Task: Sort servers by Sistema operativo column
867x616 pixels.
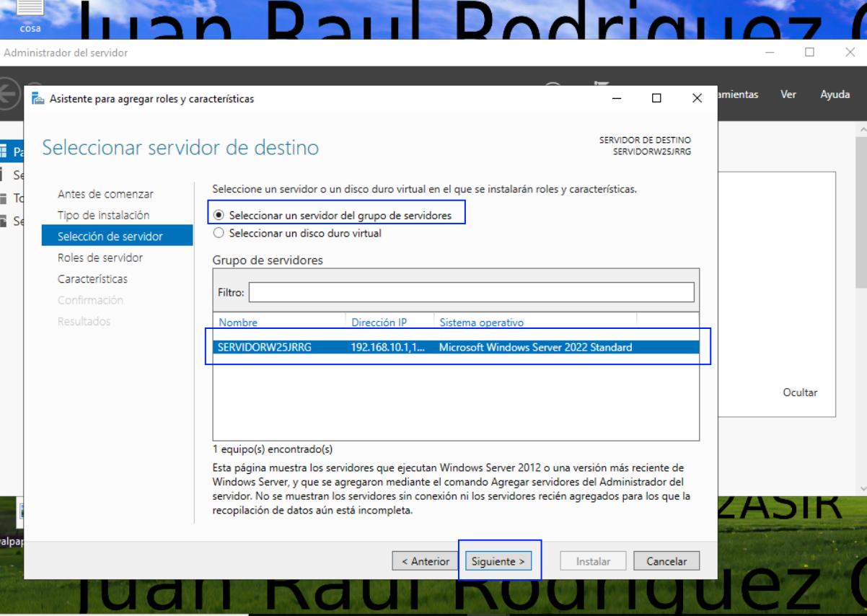Action: coord(535,322)
